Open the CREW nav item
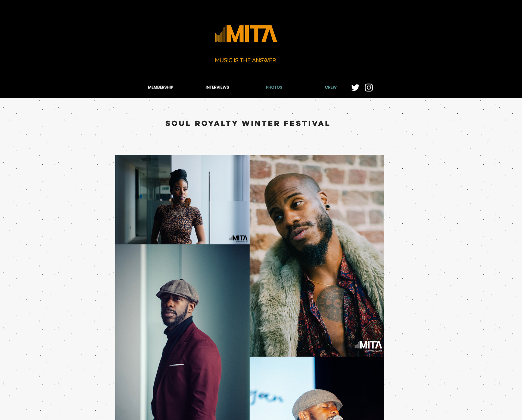The width and height of the screenshot is (522, 420). click(x=331, y=87)
